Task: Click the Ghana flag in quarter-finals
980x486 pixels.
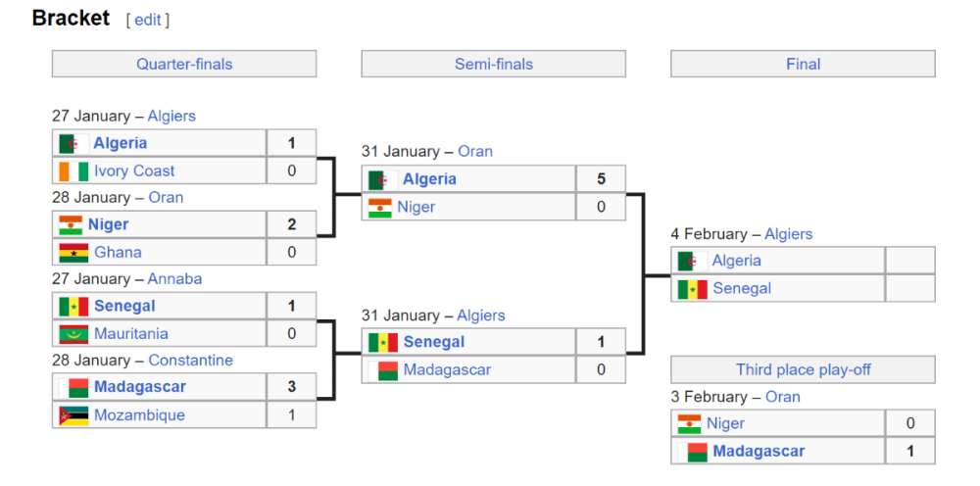Action: [x=73, y=252]
